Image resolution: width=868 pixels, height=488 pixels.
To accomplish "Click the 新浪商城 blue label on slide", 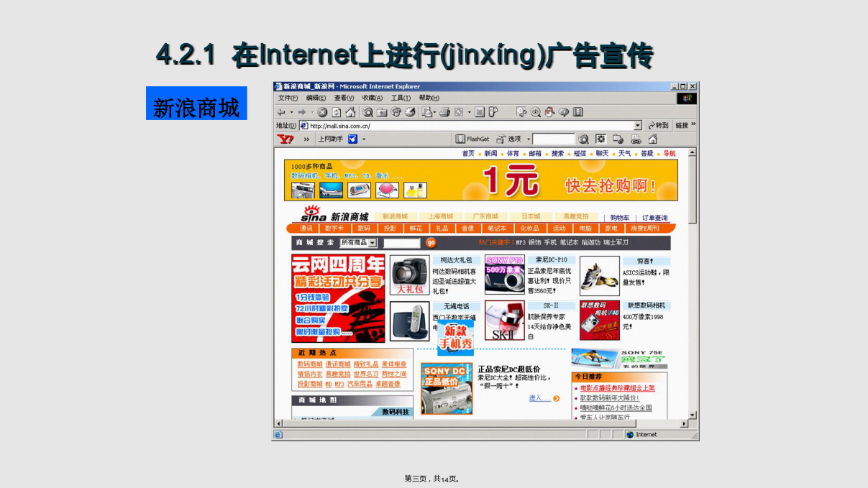I will pos(196,103).
